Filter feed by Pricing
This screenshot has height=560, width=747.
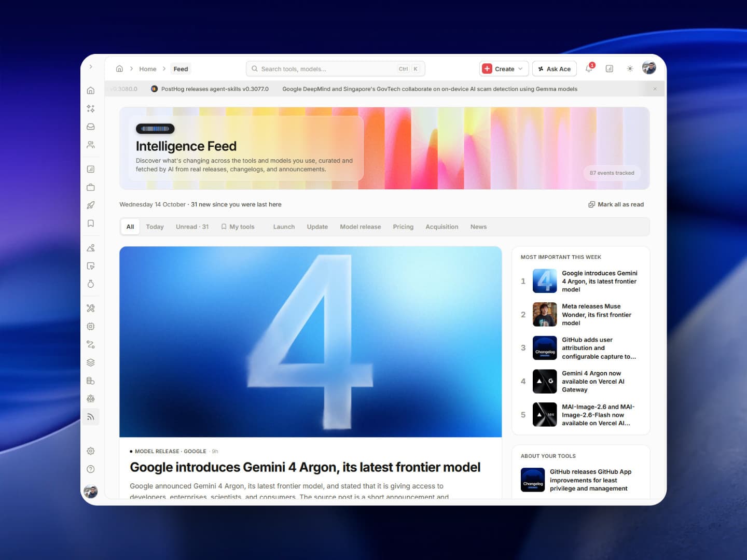coord(403,227)
